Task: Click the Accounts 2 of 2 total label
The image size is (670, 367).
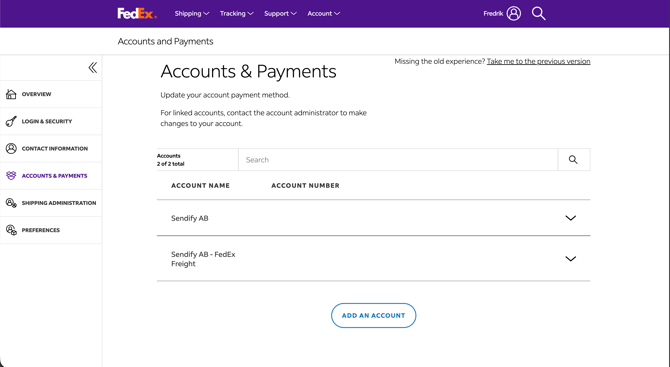Action: (170, 160)
